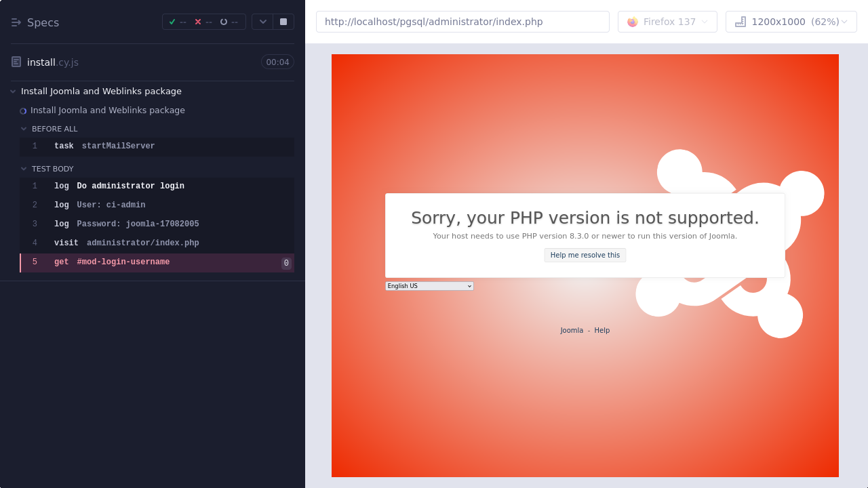Click the Help me resolve this button
The width and height of the screenshot is (868, 488).
pos(585,255)
